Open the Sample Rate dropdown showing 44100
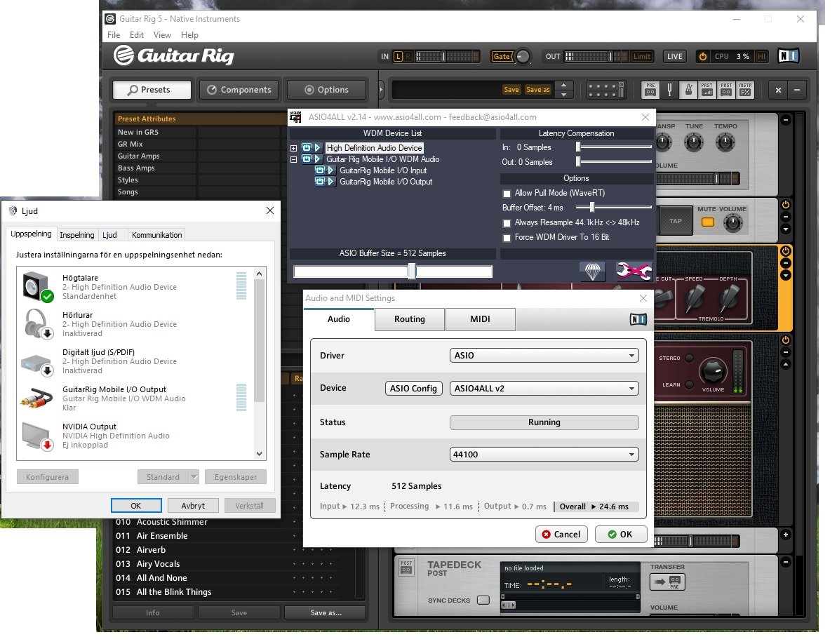837x644 pixels. 544,455
